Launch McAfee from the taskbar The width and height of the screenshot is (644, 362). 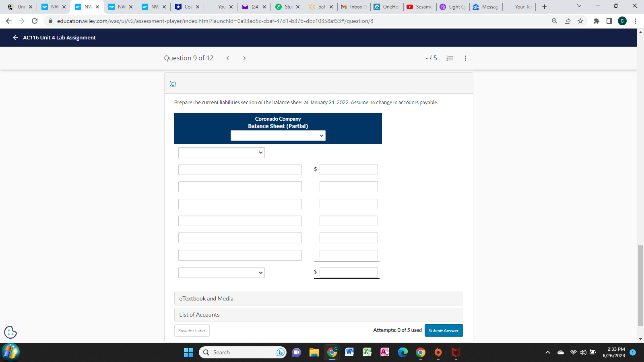click(455, 352)
